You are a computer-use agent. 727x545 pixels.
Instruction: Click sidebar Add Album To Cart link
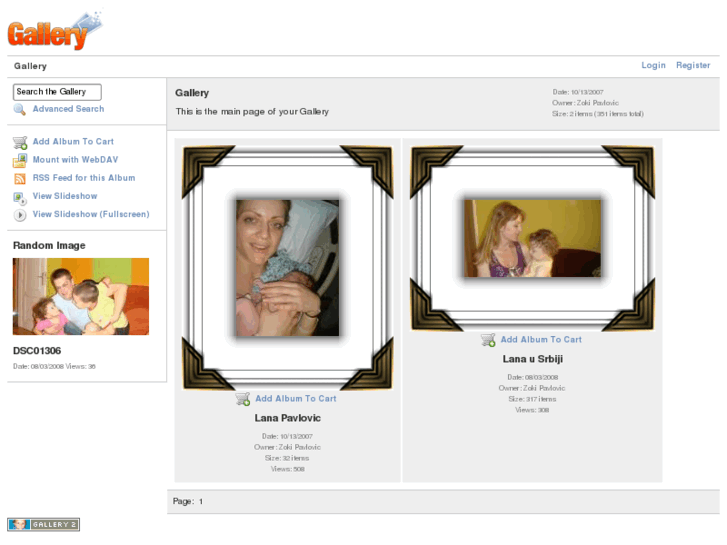point(73,141)
